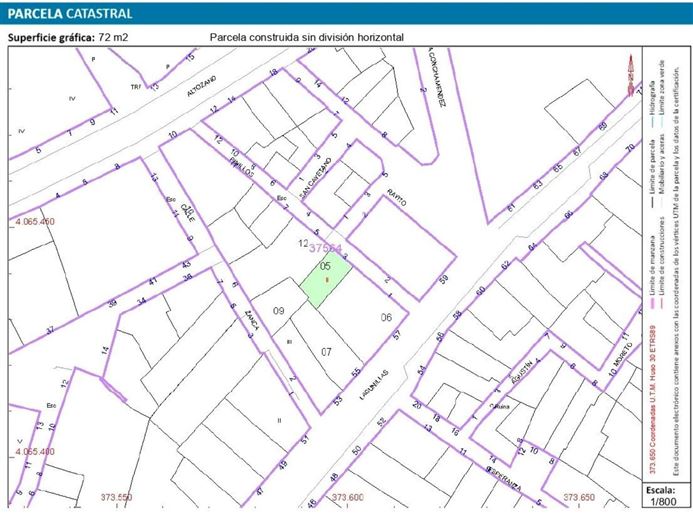Click street number 57 on the map
Screen dimensions: 693x532
(397, 335)
